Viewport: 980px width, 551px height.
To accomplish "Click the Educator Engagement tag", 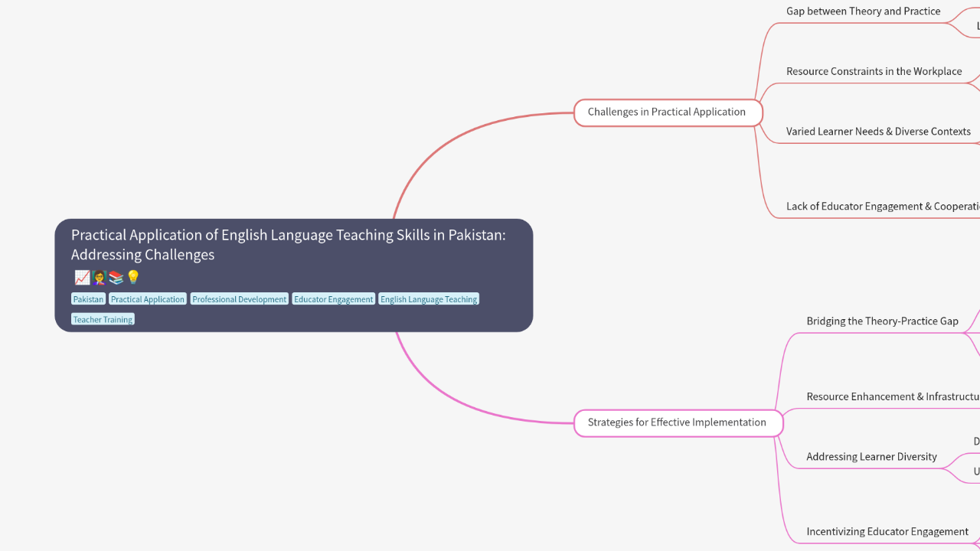I will (334, 299).
